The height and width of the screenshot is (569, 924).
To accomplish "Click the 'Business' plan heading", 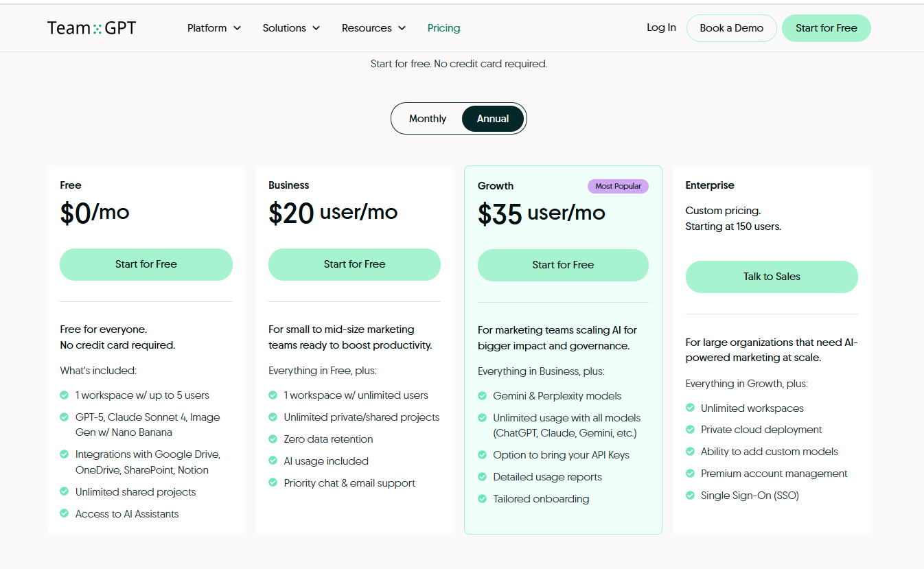I will click(x=289, y=185).
